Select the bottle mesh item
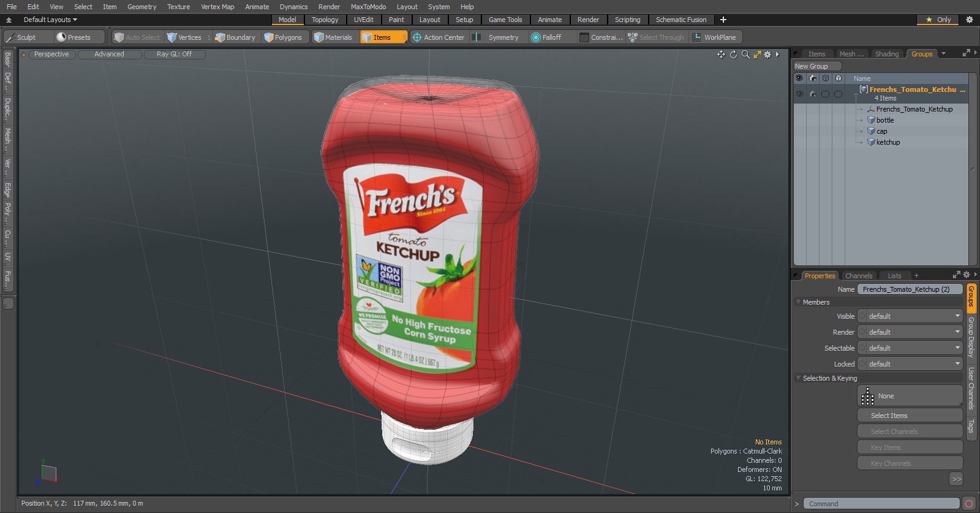 tap(884, 120)
